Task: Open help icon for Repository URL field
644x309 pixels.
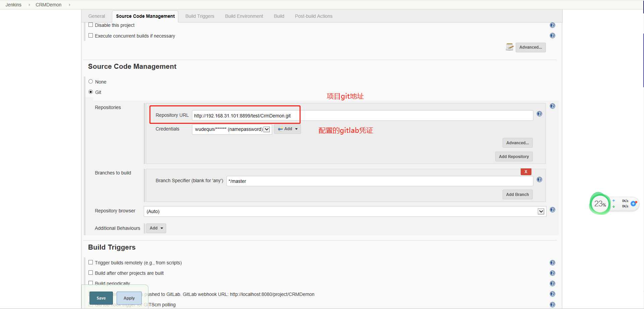Action: click(x=539, y=114)
